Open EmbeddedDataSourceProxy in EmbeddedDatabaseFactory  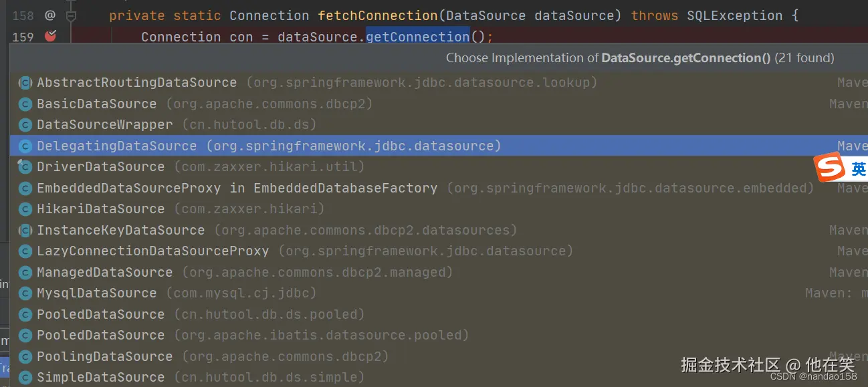pyautogui.click(x=237, y=188)
